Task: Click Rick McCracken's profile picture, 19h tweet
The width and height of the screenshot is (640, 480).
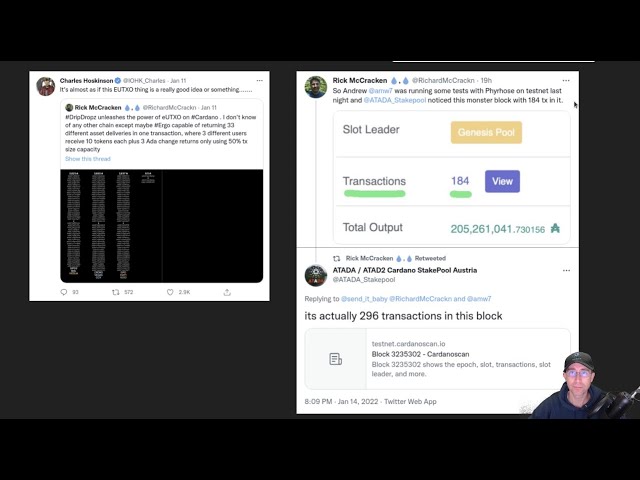Action: click(x=316, y=87)
